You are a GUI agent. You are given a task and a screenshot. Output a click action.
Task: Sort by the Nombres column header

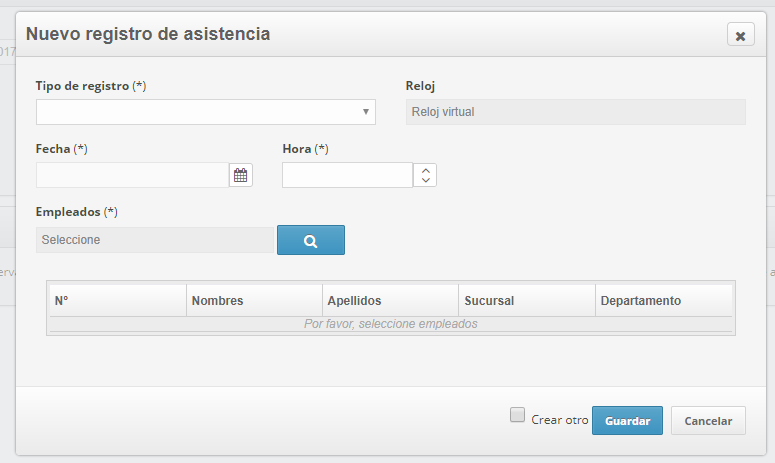click(x=254, y=300)
